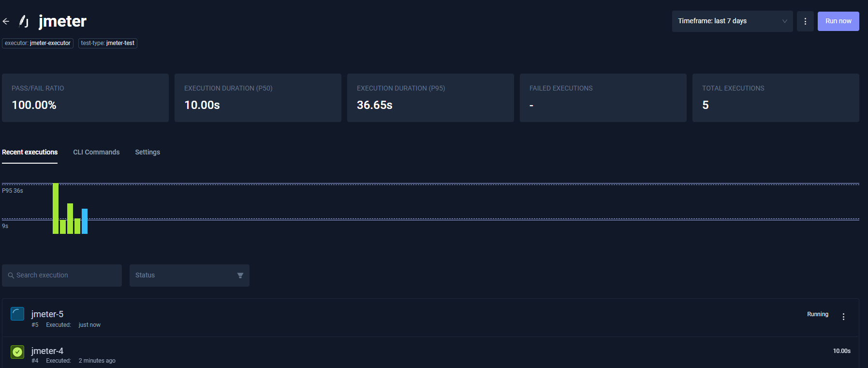Open the Settings tab

click(x=147, y=152)
